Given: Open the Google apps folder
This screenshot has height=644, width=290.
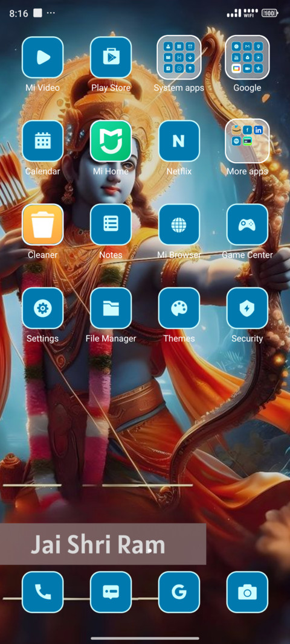Looking at the screenshot, I should [x=247, y=57].
